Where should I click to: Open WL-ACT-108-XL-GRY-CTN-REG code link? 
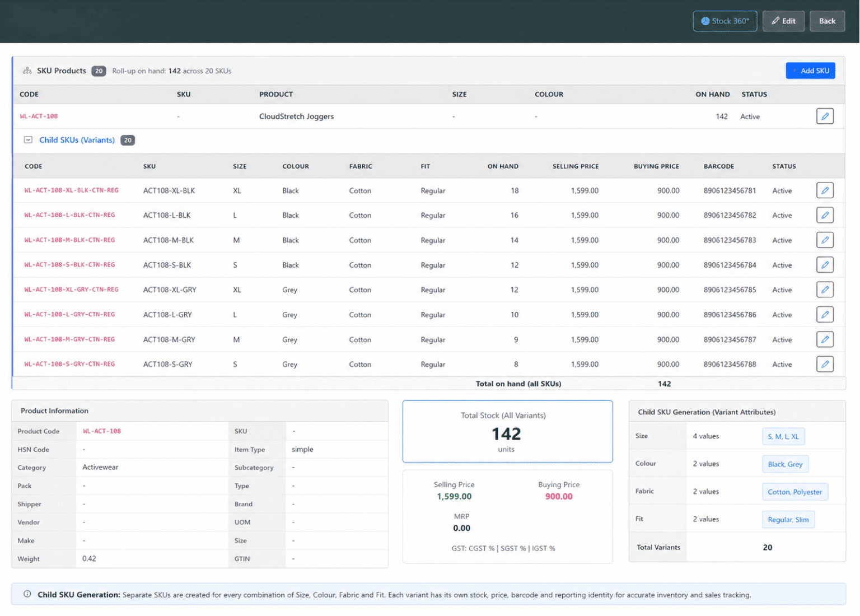point(71,290)
